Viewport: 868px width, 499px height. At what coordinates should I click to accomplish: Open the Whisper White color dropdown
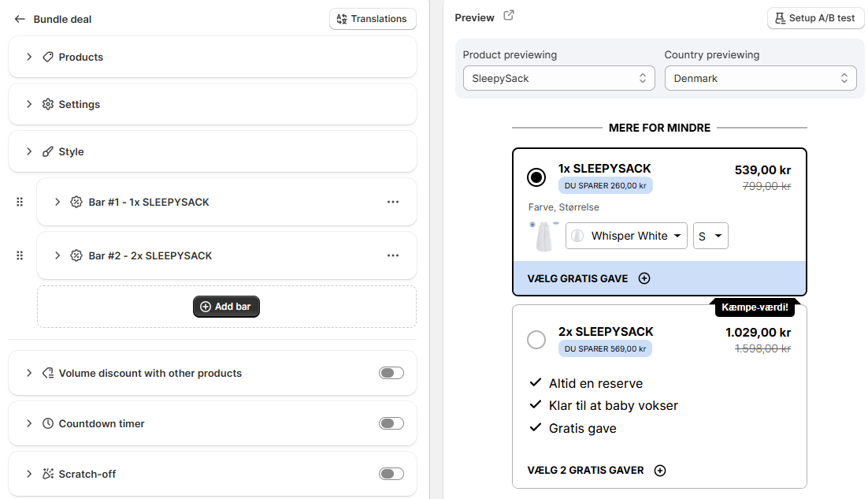click(627, 236)
